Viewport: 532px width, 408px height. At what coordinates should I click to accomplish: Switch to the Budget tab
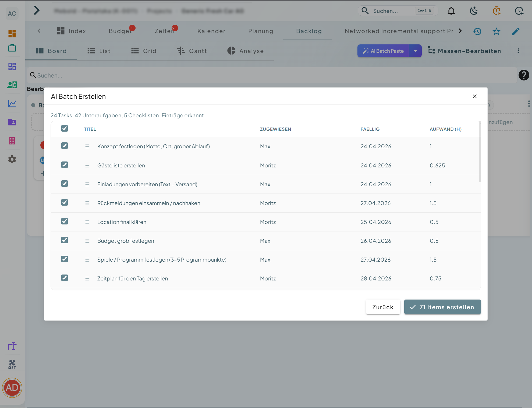tap(121, 31)
